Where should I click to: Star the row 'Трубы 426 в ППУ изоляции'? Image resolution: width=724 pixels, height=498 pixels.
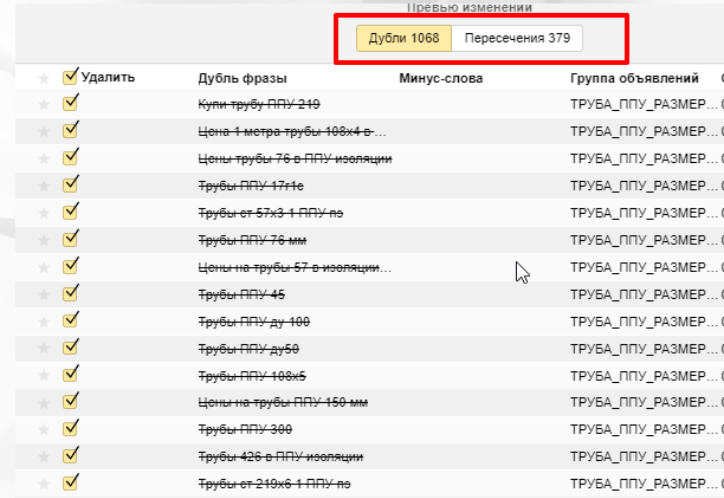click(43, 457)
